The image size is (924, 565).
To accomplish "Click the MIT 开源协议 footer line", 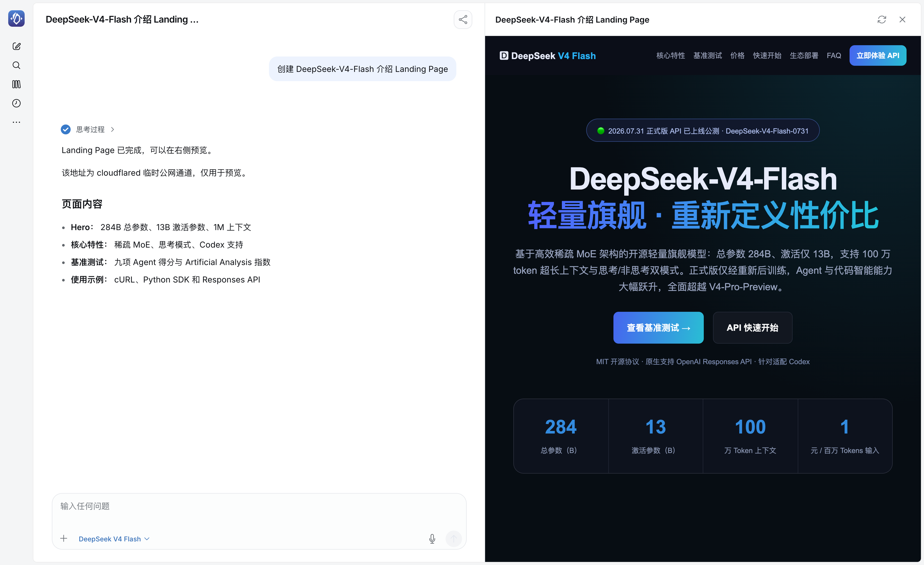I will pyautogui.click(x=703, y=362).
